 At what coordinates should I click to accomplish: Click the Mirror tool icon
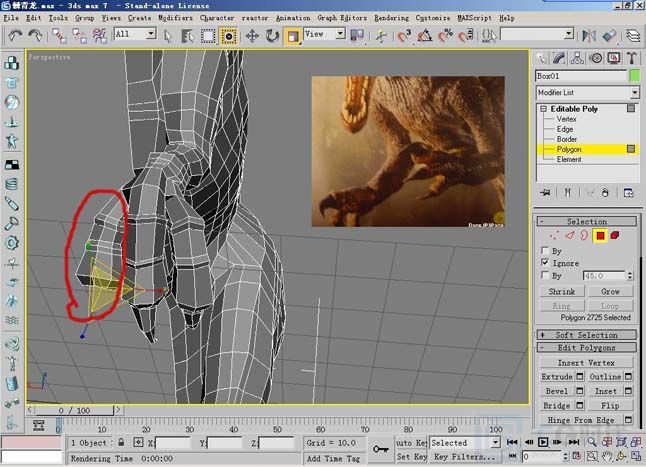[x=589, y=36]
